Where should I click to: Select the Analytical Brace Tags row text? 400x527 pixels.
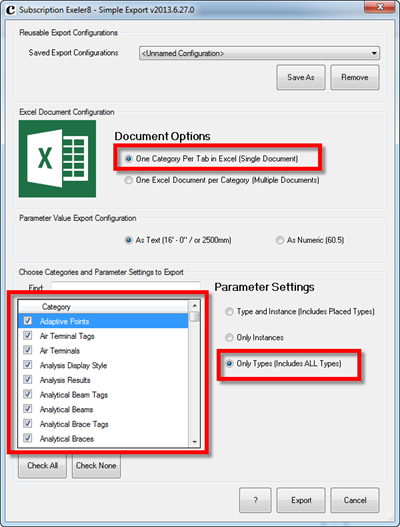coord(74,424)
